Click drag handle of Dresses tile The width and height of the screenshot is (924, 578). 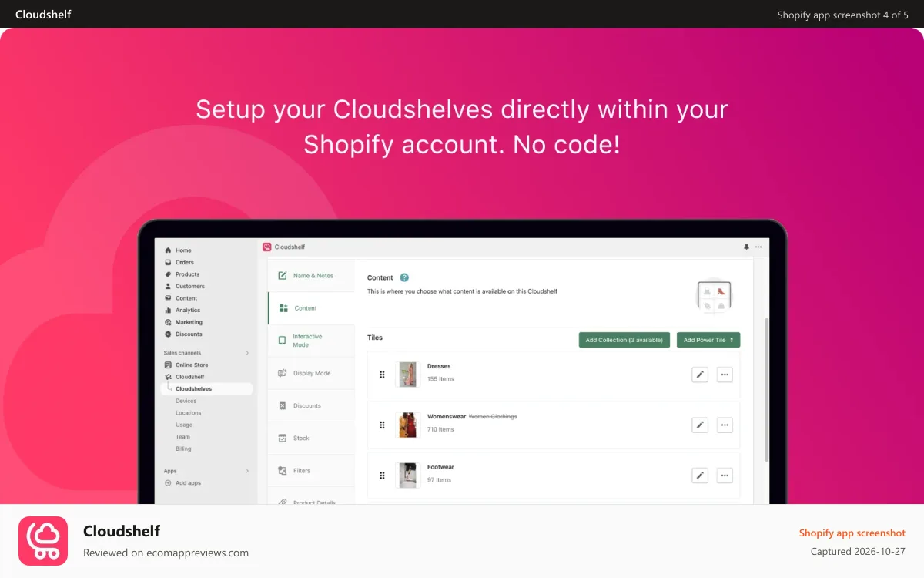(x=382, y=375)
